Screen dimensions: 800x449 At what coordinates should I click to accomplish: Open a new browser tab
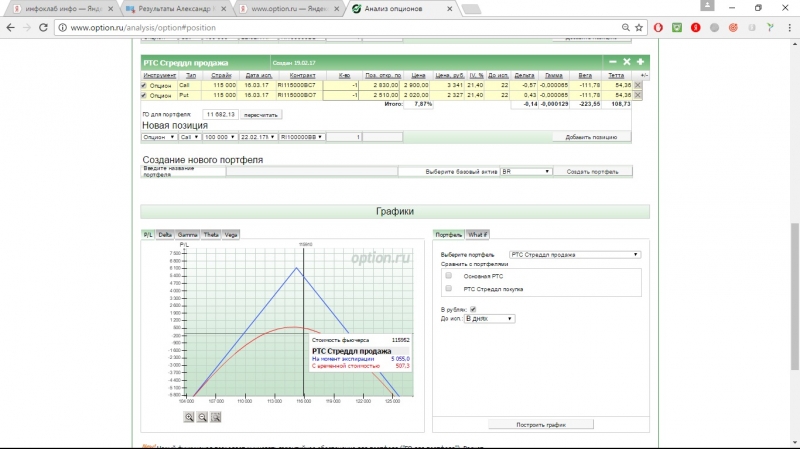tap(471, 9)
